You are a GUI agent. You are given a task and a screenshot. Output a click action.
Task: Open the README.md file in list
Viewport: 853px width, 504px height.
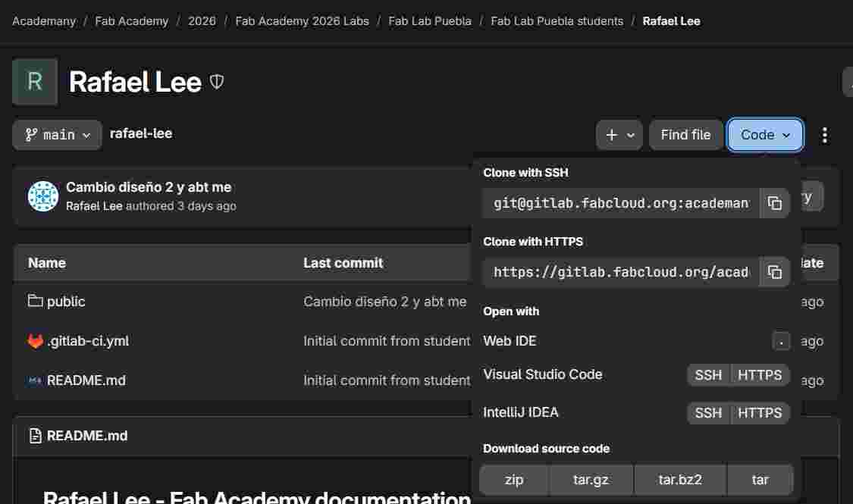(86, 380)
